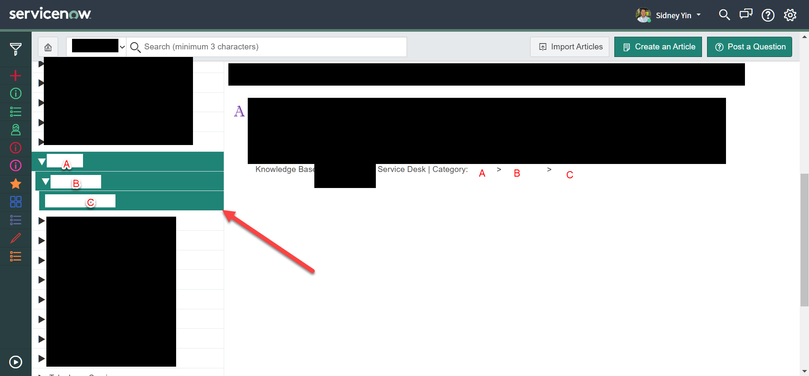Open the filter navigator funnel icon
809x376 pixels.
(15, 50)
